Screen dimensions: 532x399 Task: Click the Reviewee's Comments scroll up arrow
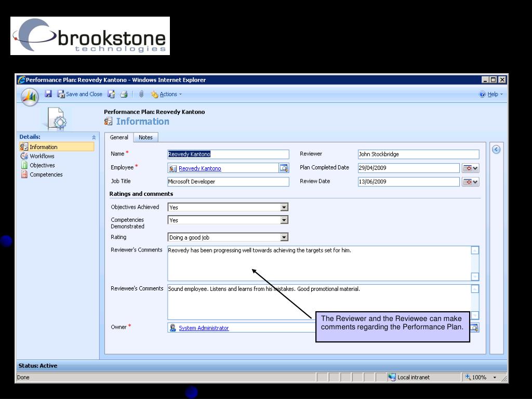point(475,289)
